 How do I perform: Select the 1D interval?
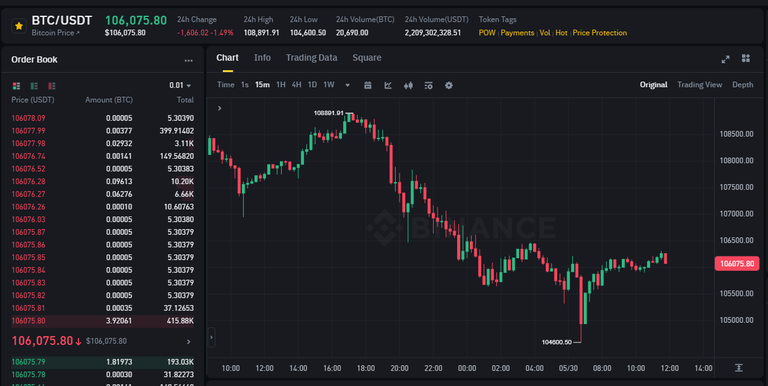pyautogui.click(x=312, y=85)
